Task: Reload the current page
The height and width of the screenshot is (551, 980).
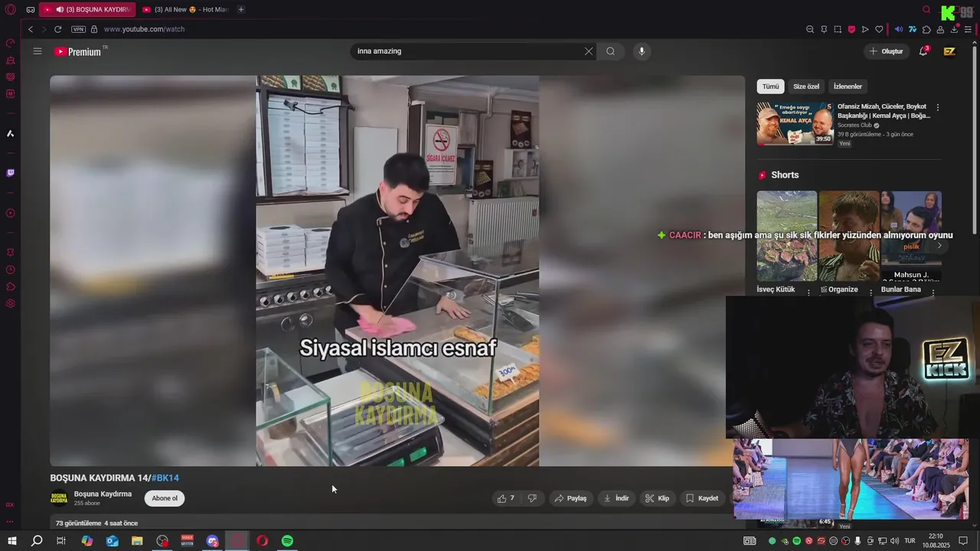Action: [x=57, y=29]
